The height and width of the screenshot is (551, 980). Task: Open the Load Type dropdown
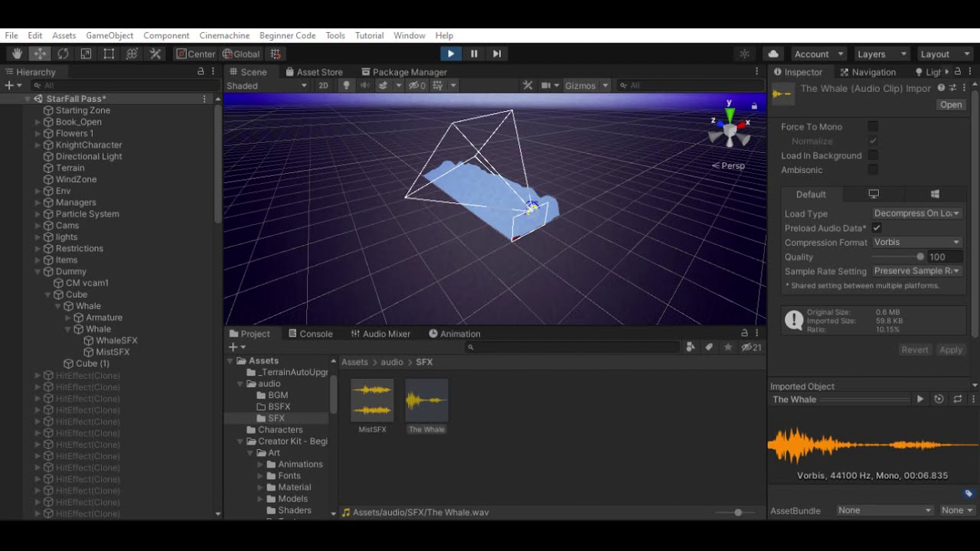tap(916, 213)
